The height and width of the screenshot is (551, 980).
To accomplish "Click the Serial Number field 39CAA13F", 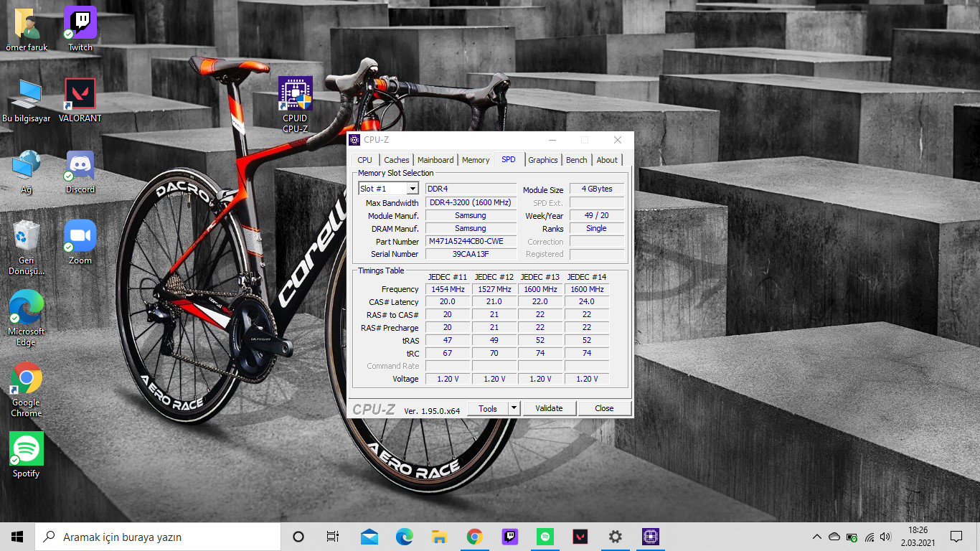I will click(471, 254).
